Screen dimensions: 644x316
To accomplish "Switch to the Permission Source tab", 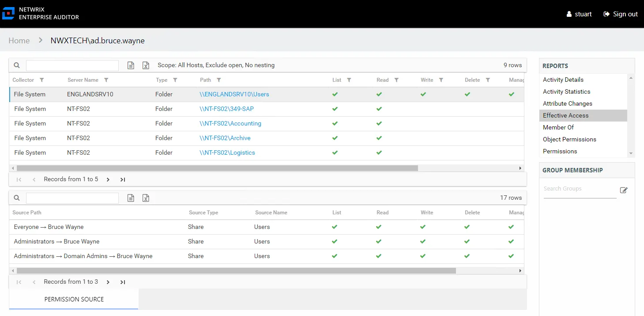I will tap(74, 299).
